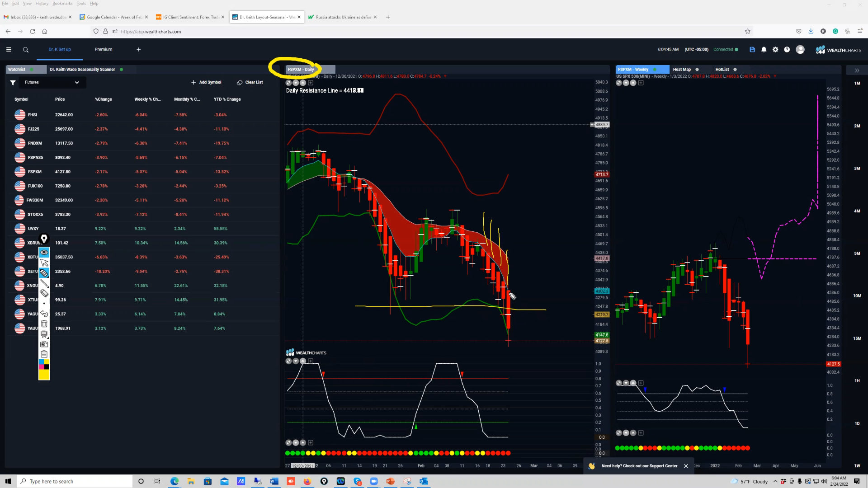The width and height of the screenshot is (868, 488).
Task: Toggle annotation visibility eye icon
Action: tap(44, 252)
